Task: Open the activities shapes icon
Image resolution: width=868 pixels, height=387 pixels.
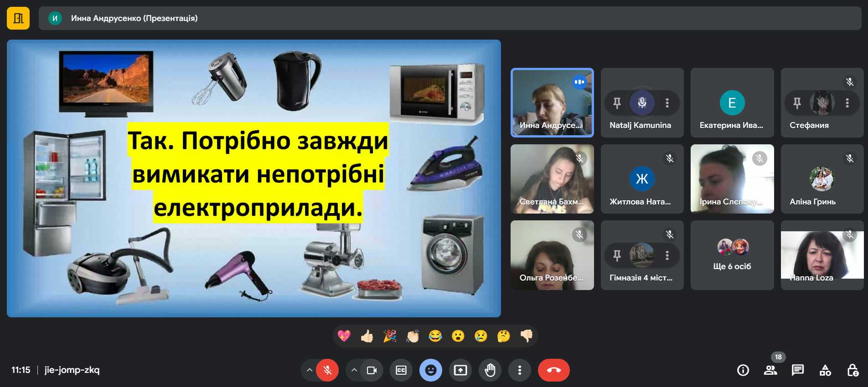Action: (825, 370)
